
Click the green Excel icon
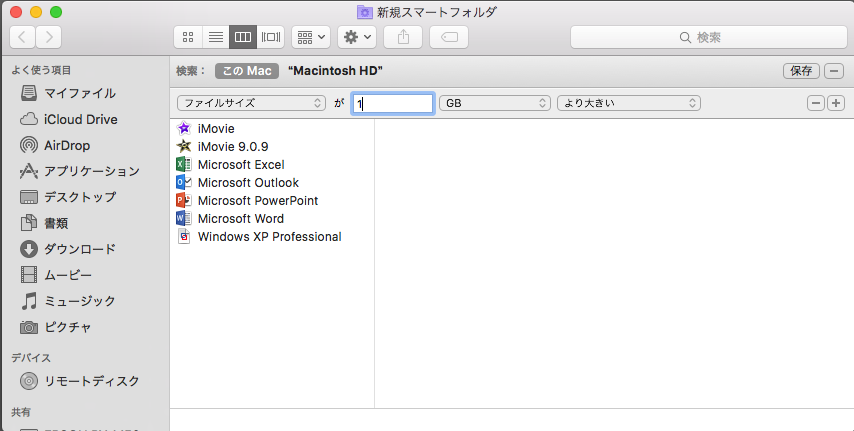184,164
